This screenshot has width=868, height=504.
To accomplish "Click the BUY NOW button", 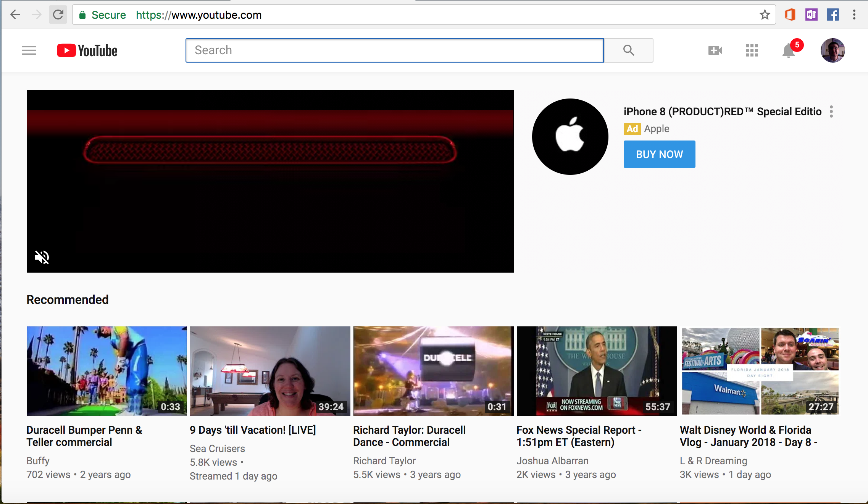I will point(659,154).
